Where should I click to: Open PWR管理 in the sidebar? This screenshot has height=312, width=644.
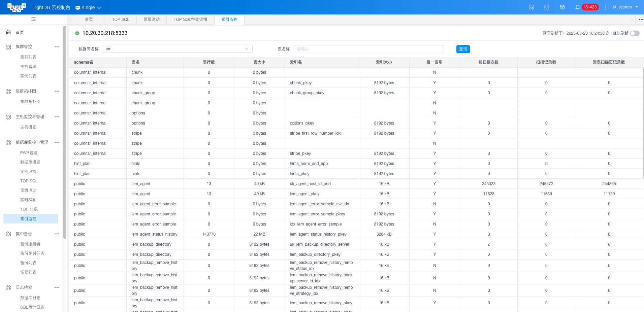(x=29, y=153)
